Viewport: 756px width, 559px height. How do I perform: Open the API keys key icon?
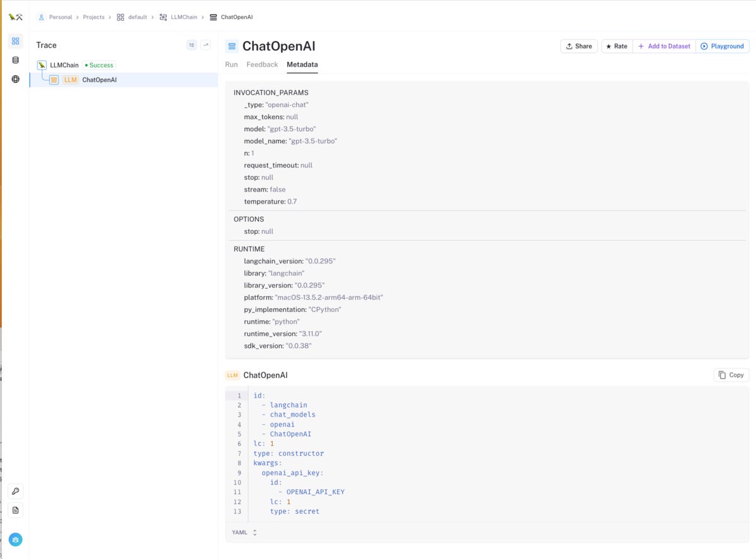pos(16,491)
